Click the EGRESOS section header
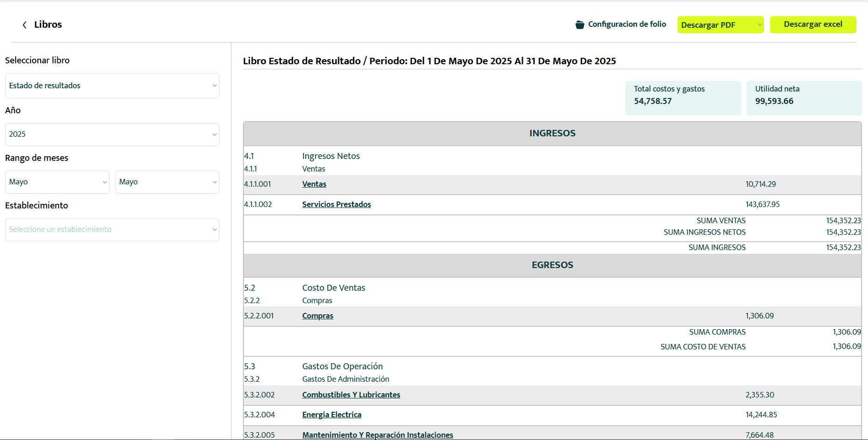The width and height of the screenshot is (868, 440). (552, 265)
